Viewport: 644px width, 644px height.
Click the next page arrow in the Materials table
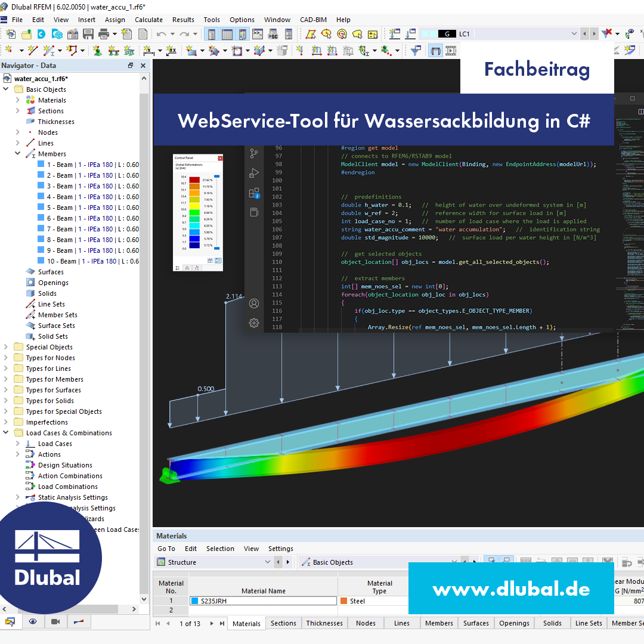(x=212, y=623)
